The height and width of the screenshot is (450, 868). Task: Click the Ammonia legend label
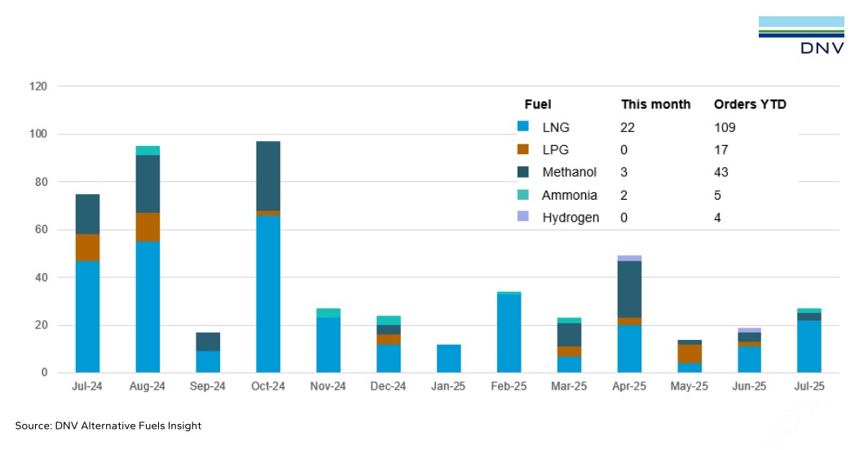[x=569, y=196]
